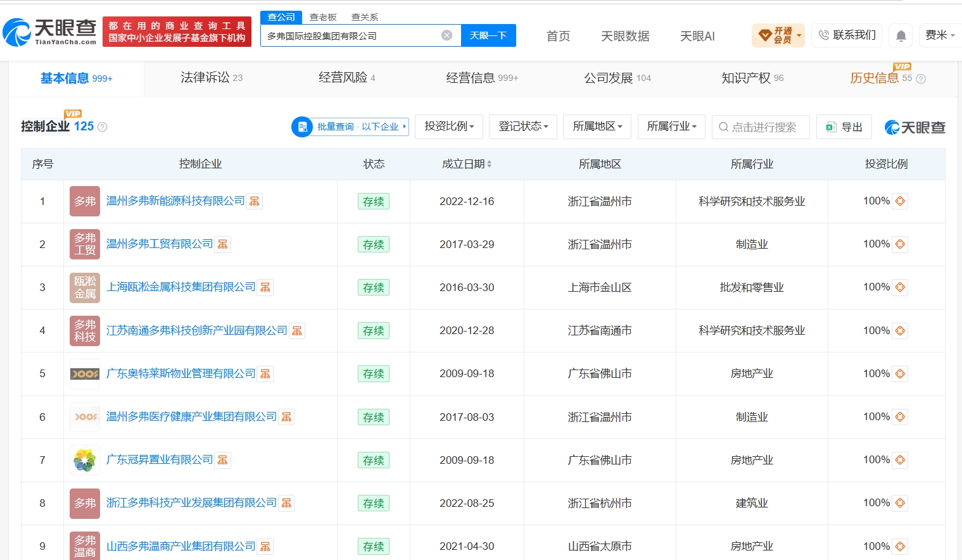Show investment path icon in row 3

[x=900, y=287]
